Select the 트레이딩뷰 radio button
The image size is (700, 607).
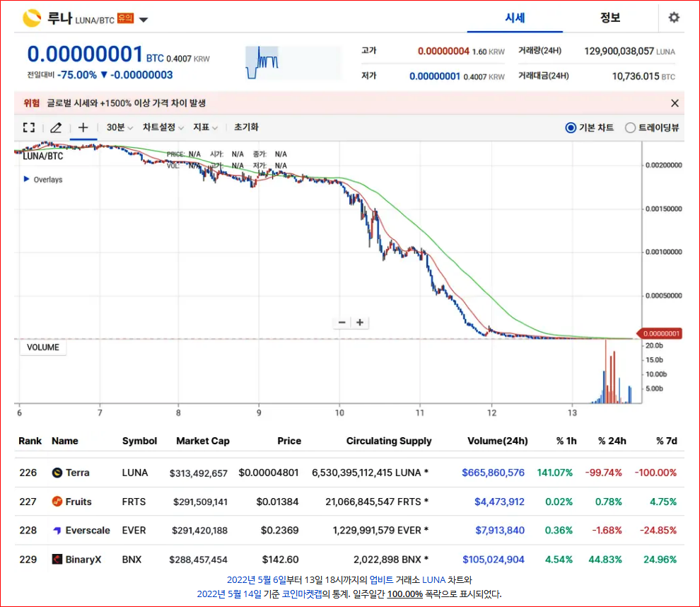coord(630,128)
